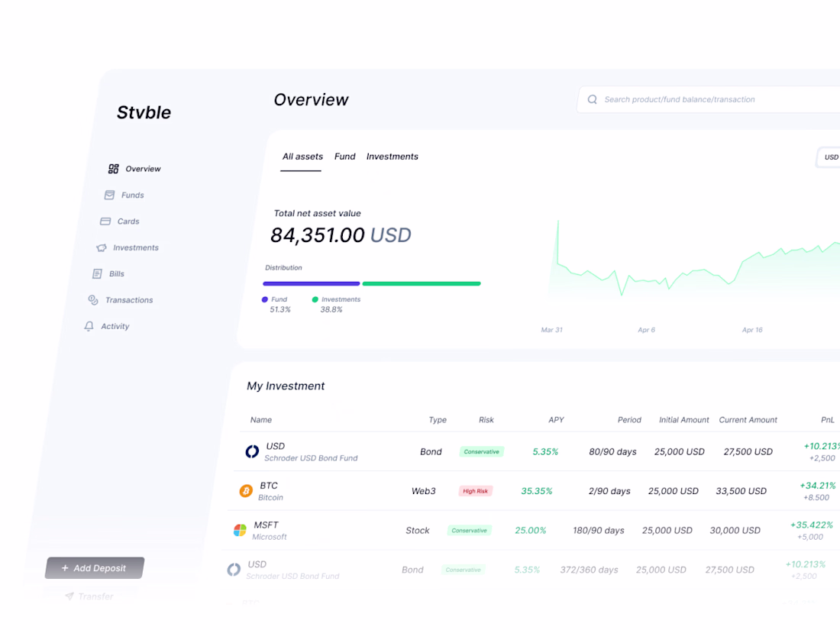Image resolution: width=840 pixels, height=630 pixels.
Task: Open Activity in the sidebar
Action: [107, 326]
